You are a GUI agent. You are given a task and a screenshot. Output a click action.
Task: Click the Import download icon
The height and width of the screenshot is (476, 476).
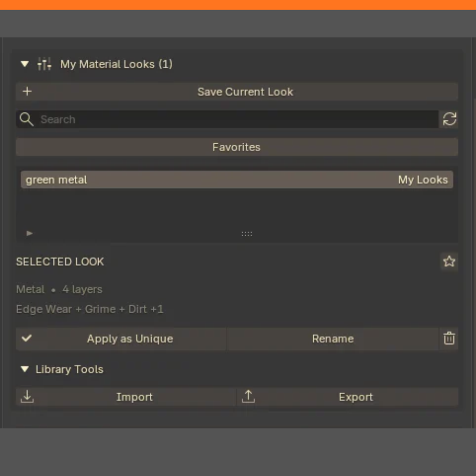tap(27, 397)
